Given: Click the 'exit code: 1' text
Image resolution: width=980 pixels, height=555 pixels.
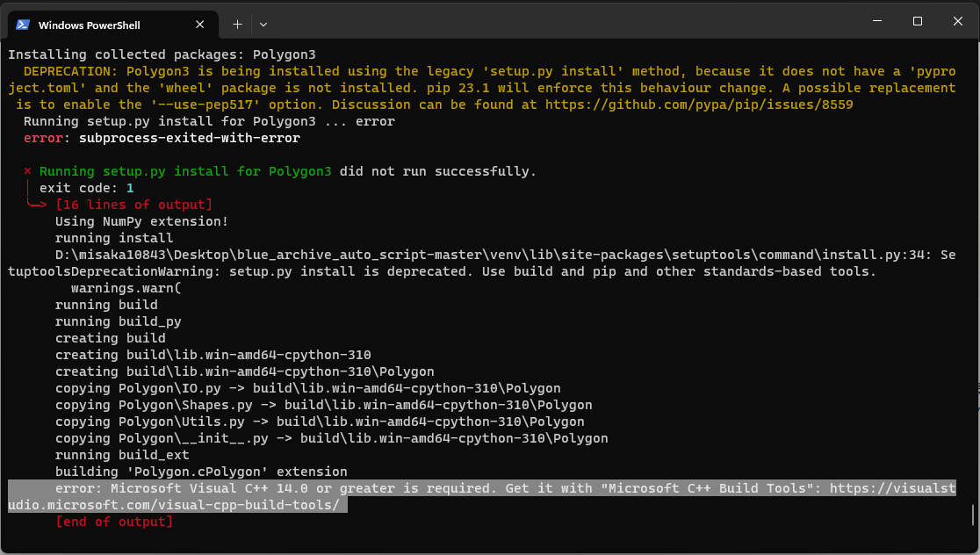Looking at the screenshot, I should [90, 187].
